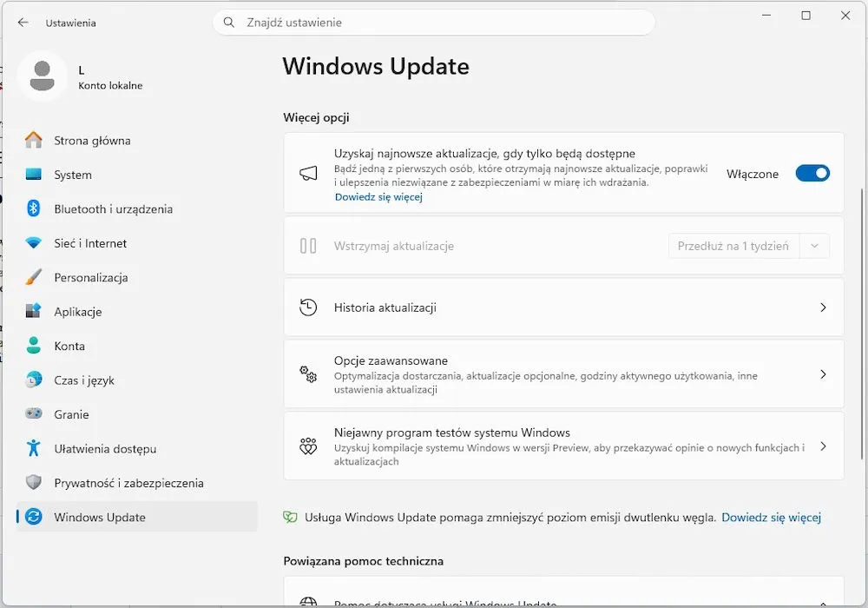Expand Opcje zaawansowane with its chevron

[x=823, y=374]
